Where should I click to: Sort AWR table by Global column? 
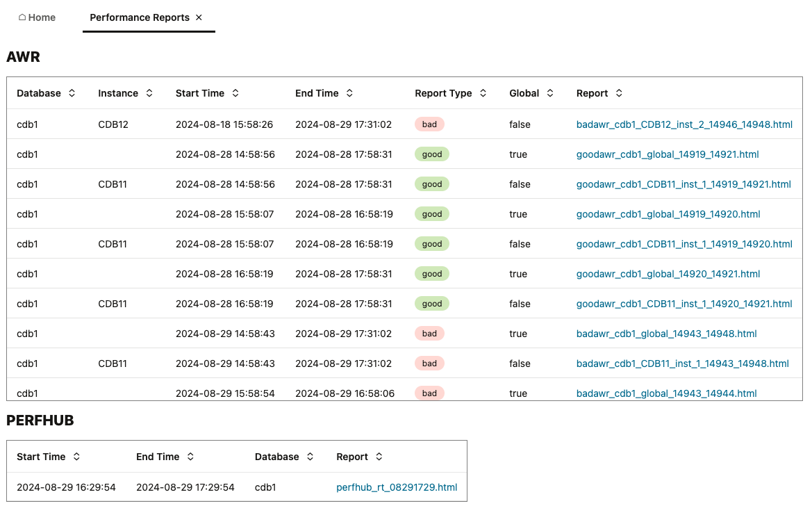coord(549,92)
